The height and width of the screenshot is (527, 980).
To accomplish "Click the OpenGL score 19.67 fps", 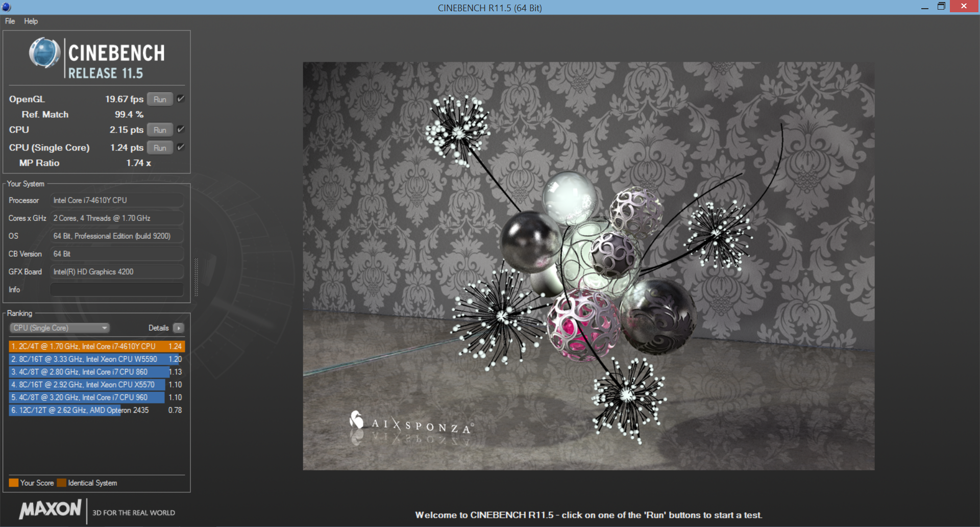I will pyautogui.click(x=124, y=99).
